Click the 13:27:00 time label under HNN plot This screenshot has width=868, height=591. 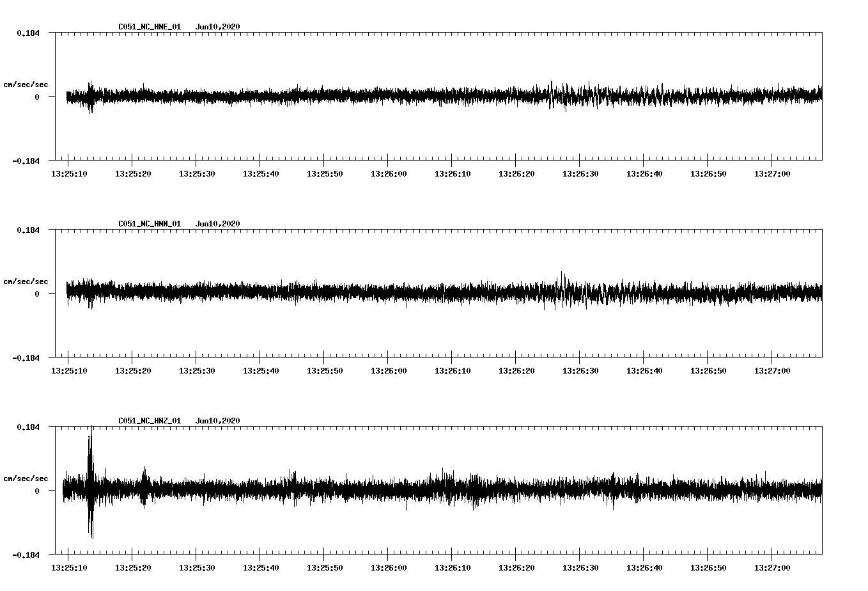(x=771, y=371)
